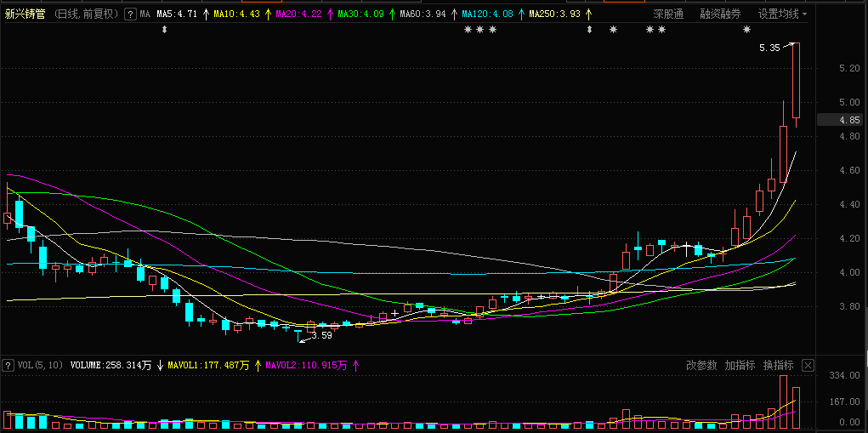The image size is (868, 433).
Task: Click the green up arrow after MA30
Action: [392, 14]
